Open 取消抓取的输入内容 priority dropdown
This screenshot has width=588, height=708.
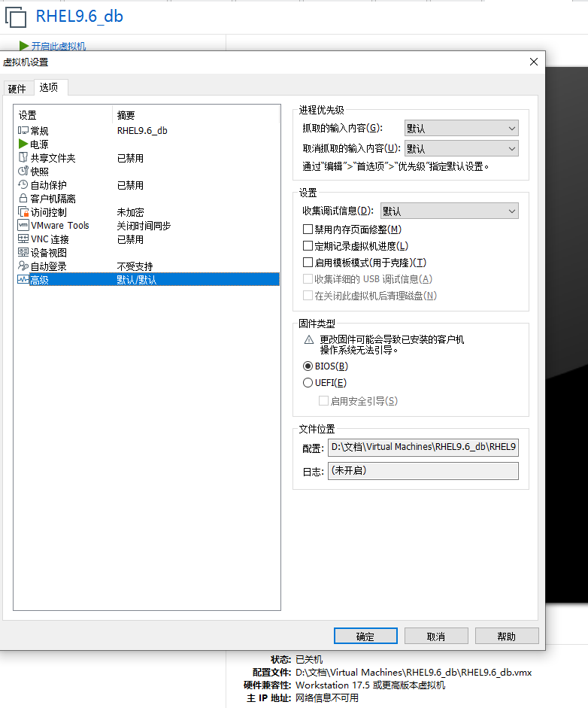461,148
